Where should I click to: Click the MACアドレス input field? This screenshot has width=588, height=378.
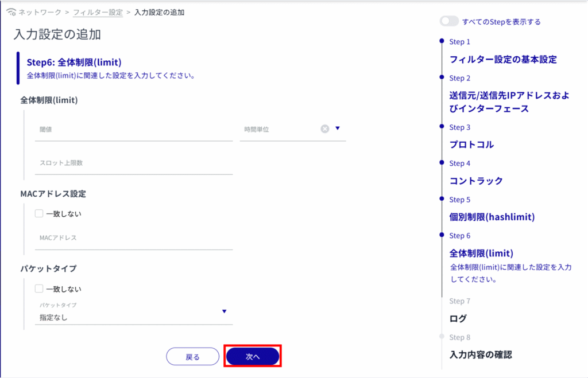[133, 238]
